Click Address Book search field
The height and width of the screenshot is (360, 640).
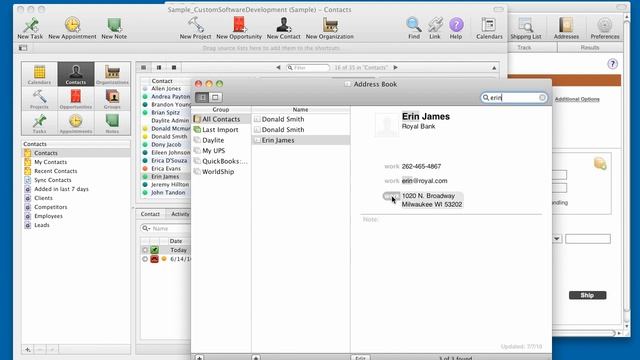pos(513,98)
